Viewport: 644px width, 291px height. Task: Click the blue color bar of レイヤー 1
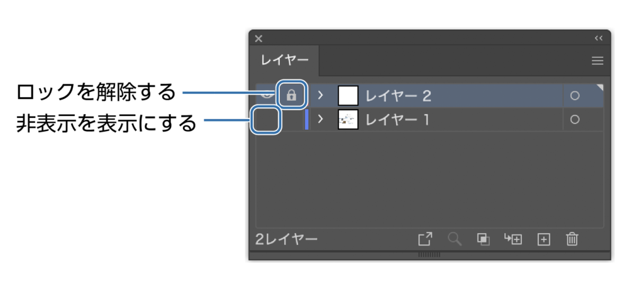[x=306, y=120]
